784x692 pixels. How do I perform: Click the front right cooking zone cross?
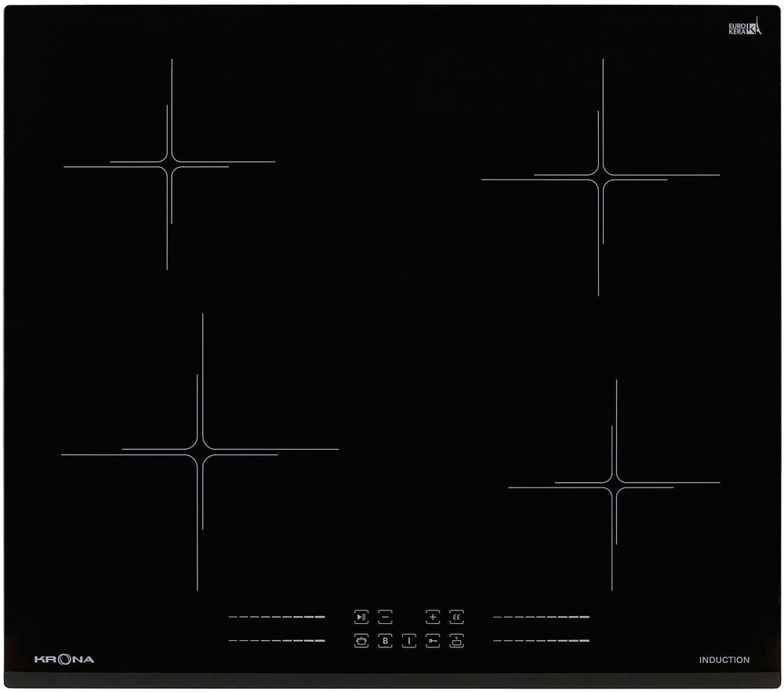pos(614,485)
